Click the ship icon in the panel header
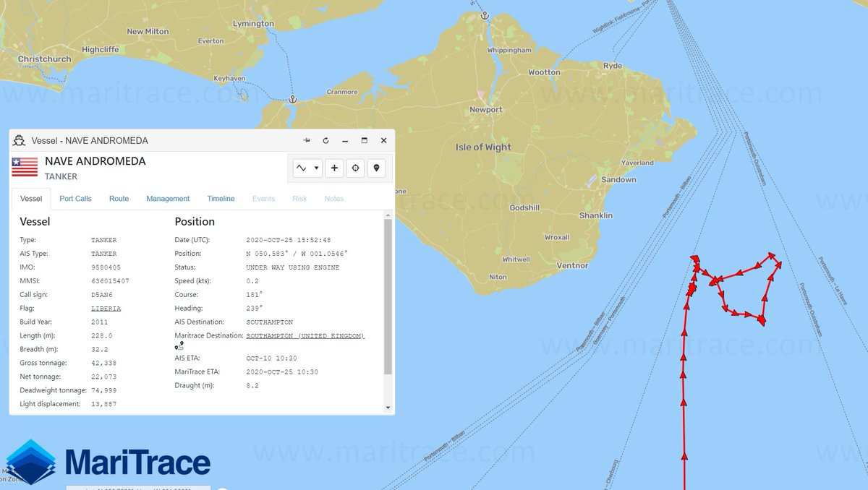Screen dimensions: 868x490 tap(18, 140)
